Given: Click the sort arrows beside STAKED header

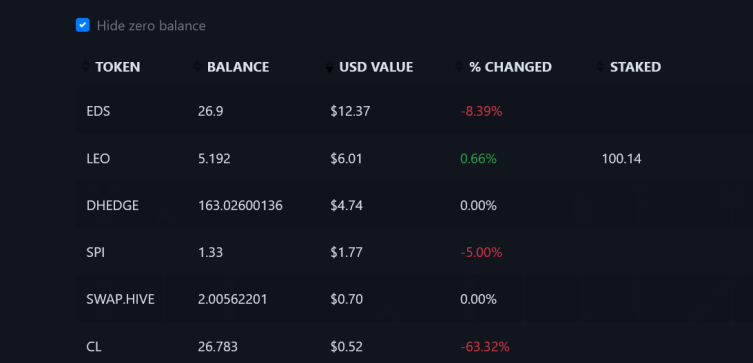Looking at the screenshot, I should [x=600, y=66].
